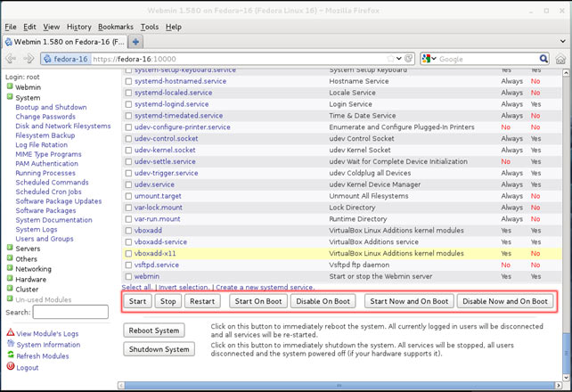The width and height of the screenshot is (572, 392).
Task: Collapse the System category
Action: (10, 96)
